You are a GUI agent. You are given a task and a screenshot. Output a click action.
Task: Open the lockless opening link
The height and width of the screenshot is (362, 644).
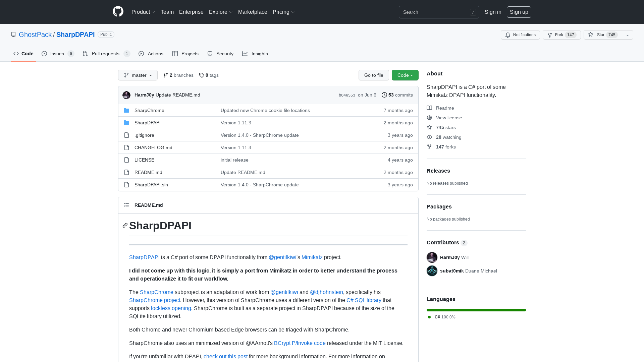[x=171, y=308]
